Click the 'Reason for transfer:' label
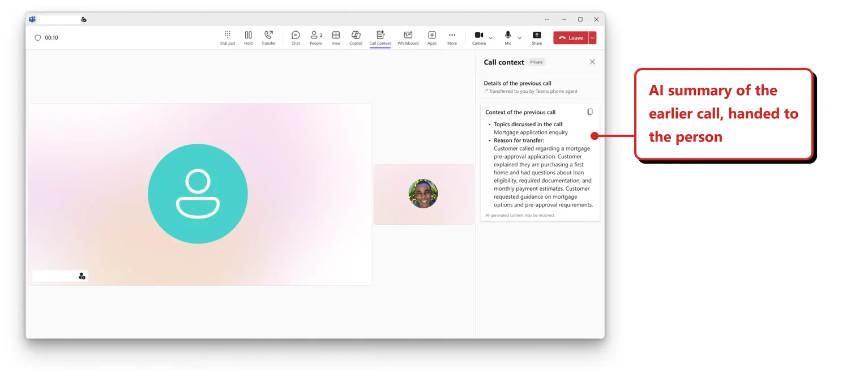This screenshot has height=377, width=868. (x=519, y=140)
